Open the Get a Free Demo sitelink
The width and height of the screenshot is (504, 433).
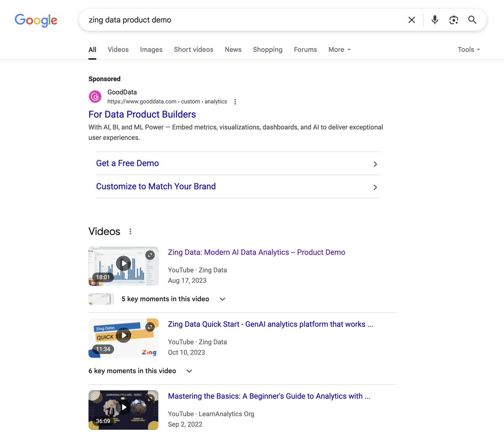[x=128, y=163]
